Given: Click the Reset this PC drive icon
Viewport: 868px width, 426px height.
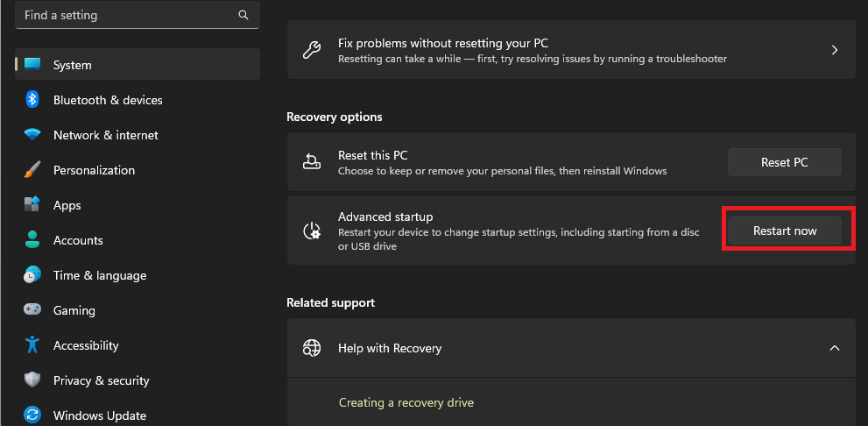Looking at the screenshot, I should click(x=312, y=162).
